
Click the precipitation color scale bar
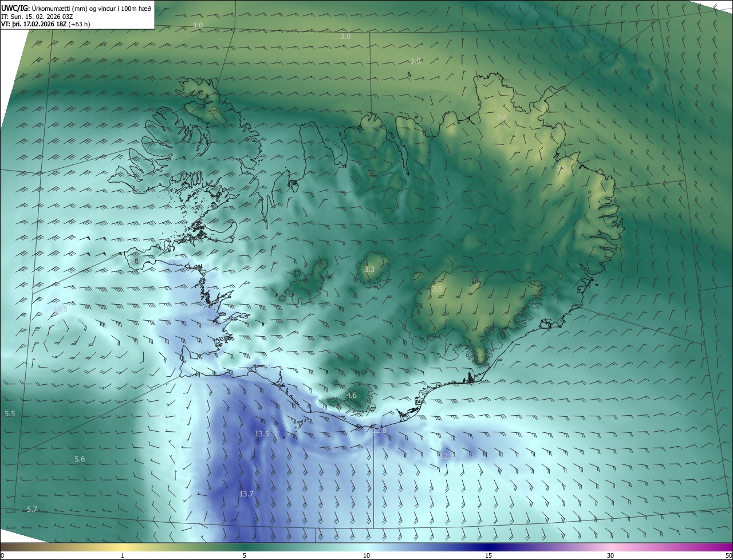coord(366,547)
